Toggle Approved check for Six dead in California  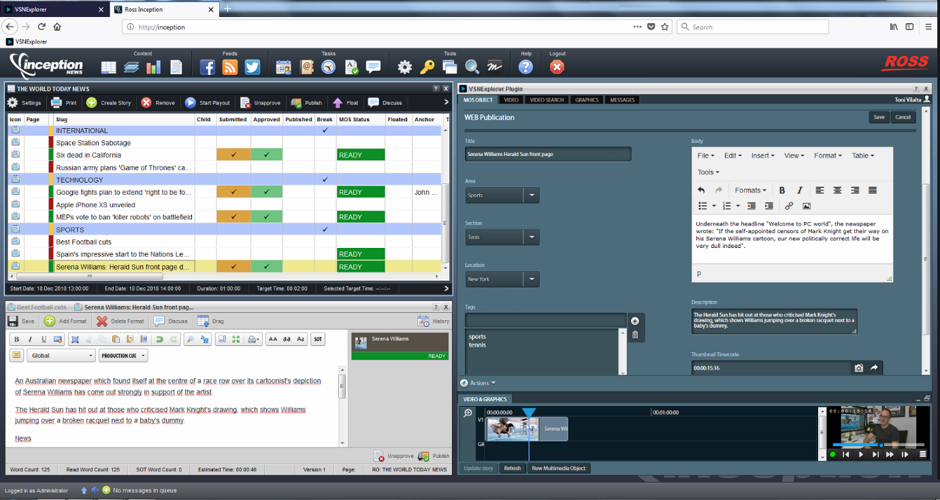point(267,155)
